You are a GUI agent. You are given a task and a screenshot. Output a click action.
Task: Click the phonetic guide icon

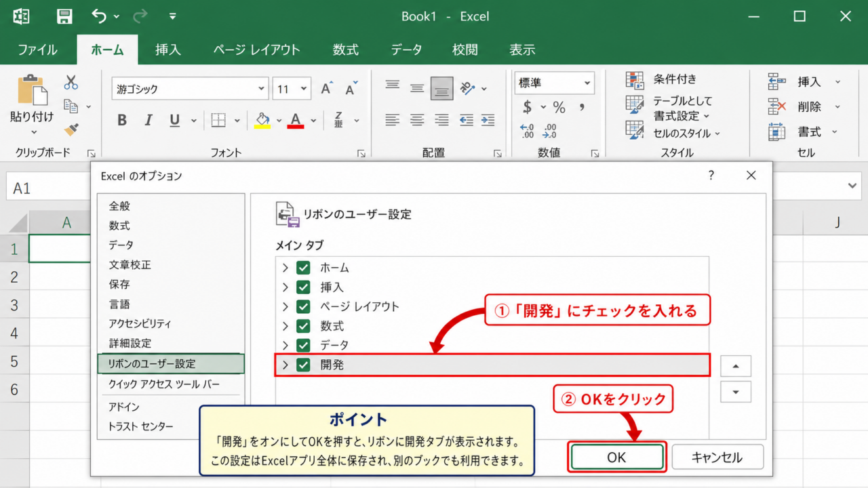(x=338, y=119)
